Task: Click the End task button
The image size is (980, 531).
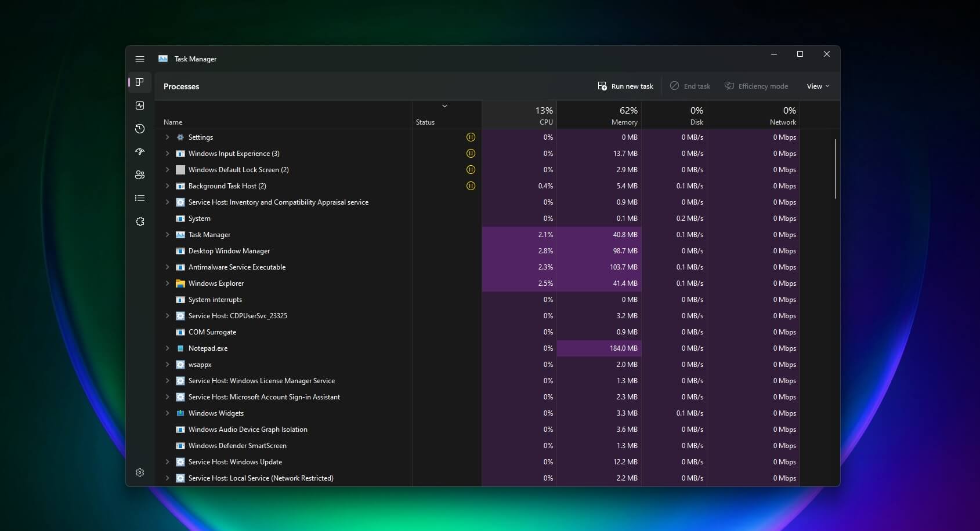Action: point(690,86)
